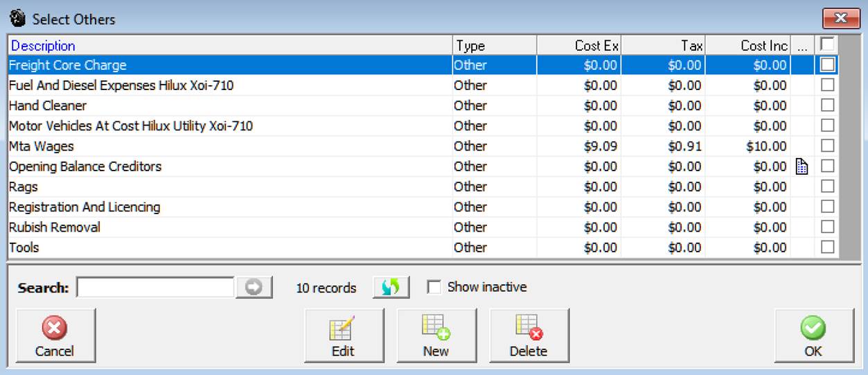Viewport: 868px width, 375px height.
Task: Tick the checkbox for Mta Wages
Action: click(827, 146)
